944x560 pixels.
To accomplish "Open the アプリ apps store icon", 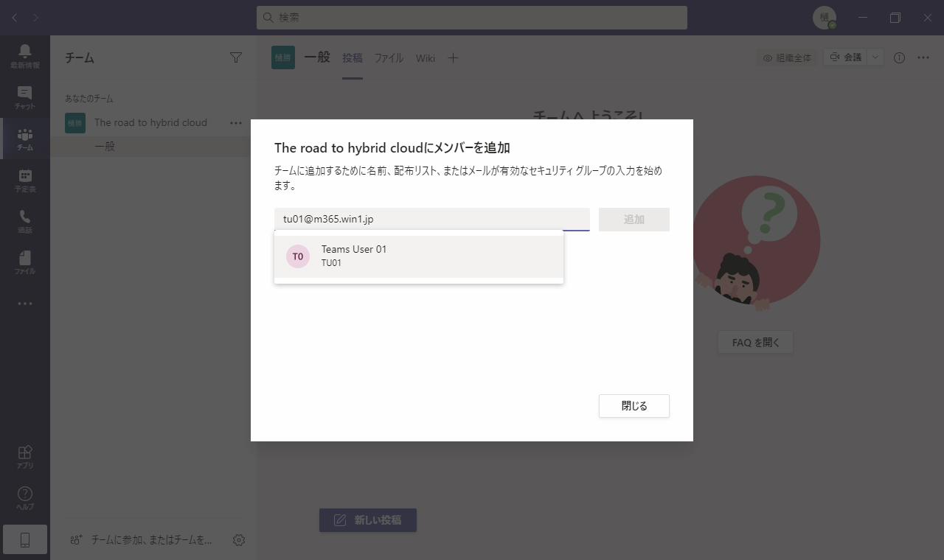I will (x=25, y=457).
